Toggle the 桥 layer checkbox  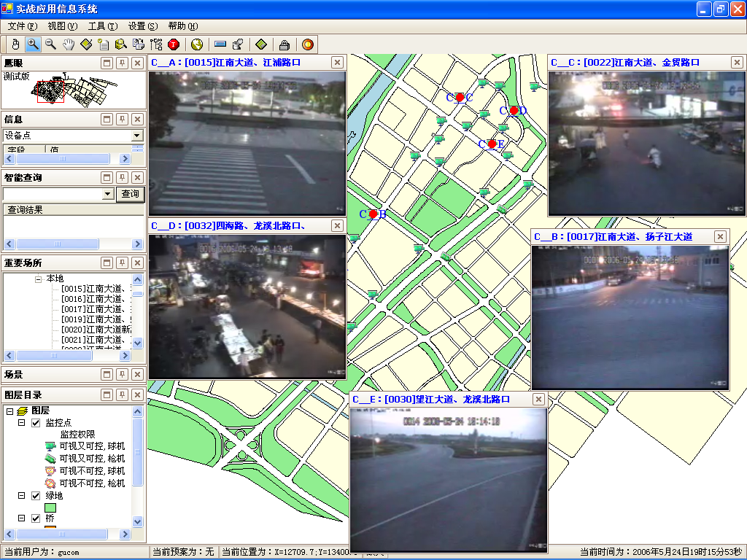[x=36, y=518]
